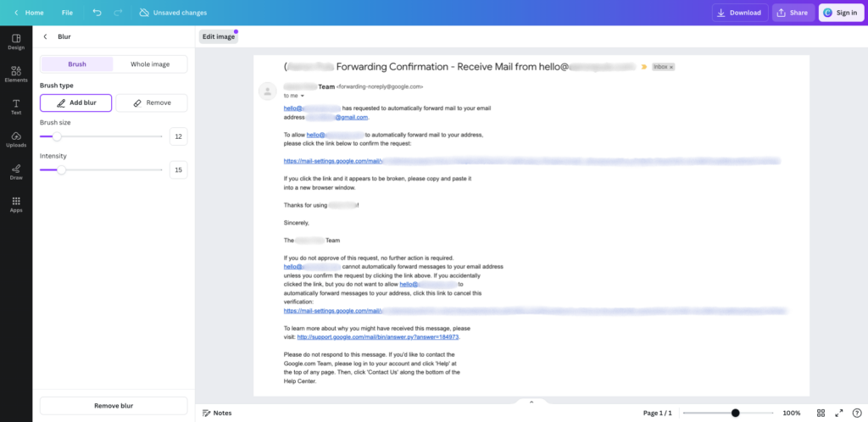Screen dimensions: 868x422
Task: Switch to the Brush blur tab
Action: pos(77,64)
